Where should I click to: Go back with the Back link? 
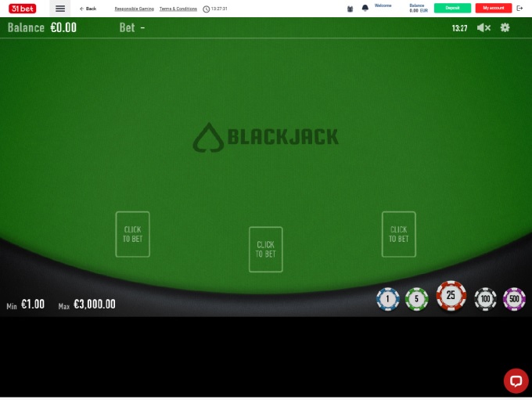(x=88, y=9)
